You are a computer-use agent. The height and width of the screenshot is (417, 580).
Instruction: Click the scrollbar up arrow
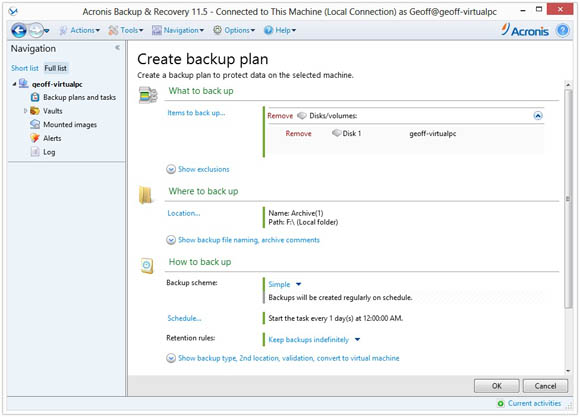(568, 85)
